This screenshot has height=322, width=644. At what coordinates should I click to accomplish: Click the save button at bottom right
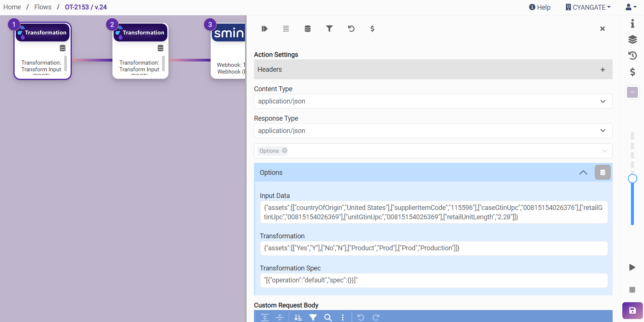pyautogui.click(x=632, y=310)
